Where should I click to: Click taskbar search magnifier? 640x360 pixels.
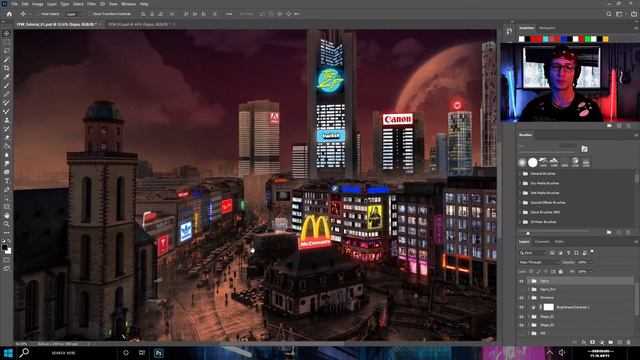click(24, 353)
